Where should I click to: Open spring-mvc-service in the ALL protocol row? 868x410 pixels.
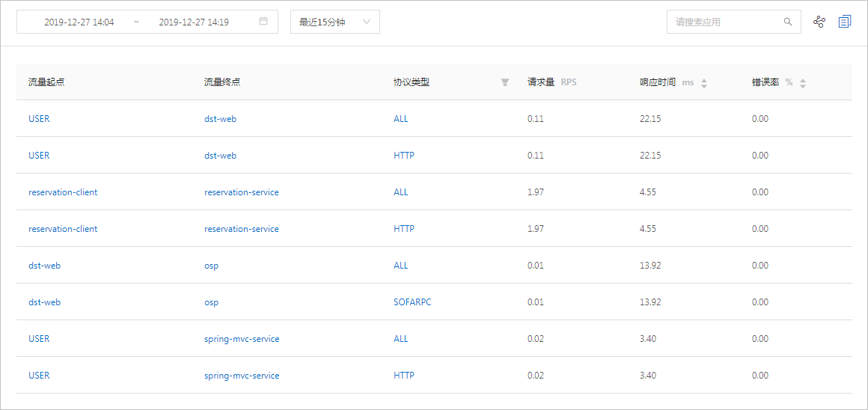point(242,339)
